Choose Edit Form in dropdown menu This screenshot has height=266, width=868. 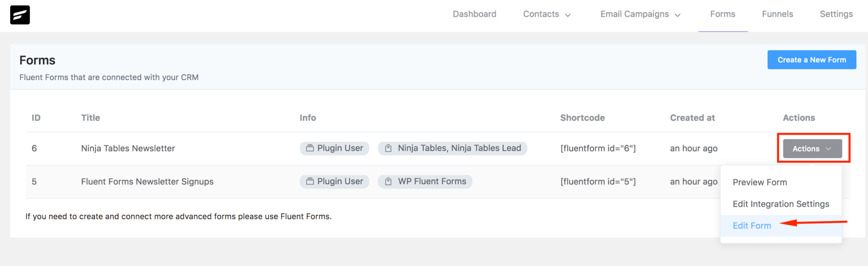coord(752,226)
